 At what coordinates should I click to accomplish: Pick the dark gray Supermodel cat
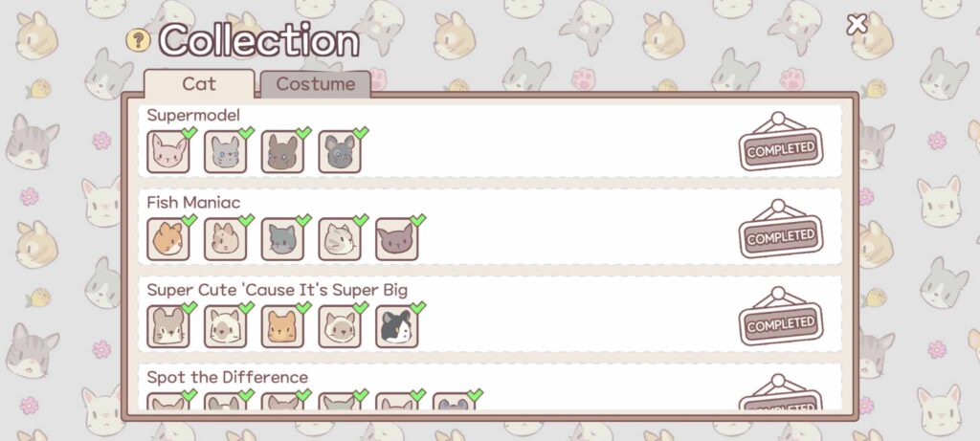coord(340,152)
